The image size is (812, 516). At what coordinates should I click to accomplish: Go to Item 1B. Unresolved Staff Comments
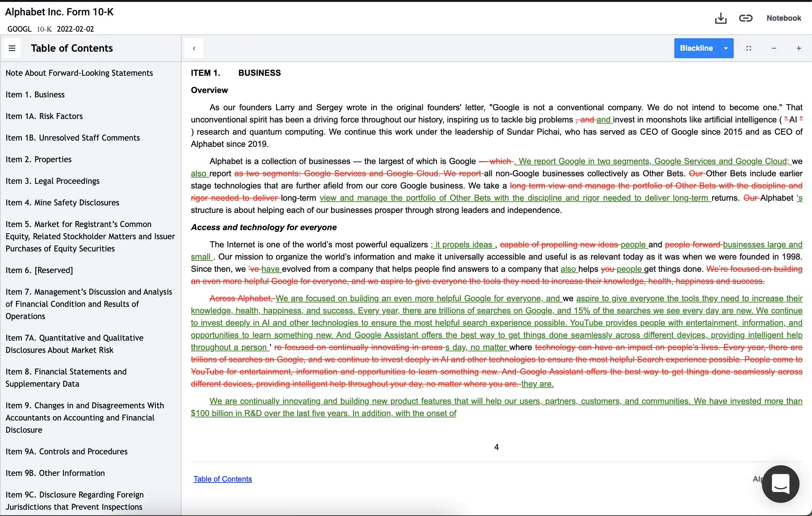(73, 137)
